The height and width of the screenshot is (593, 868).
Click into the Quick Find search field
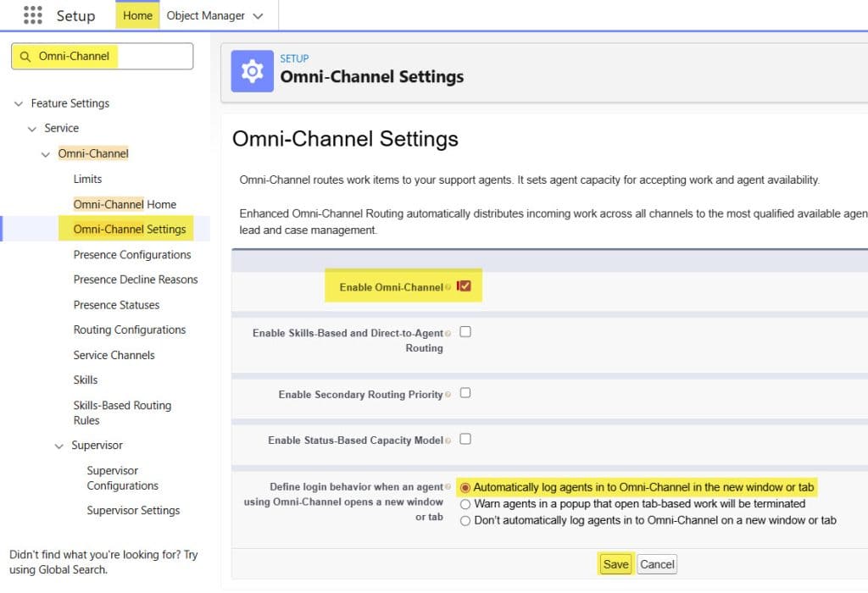click(102, 57)
